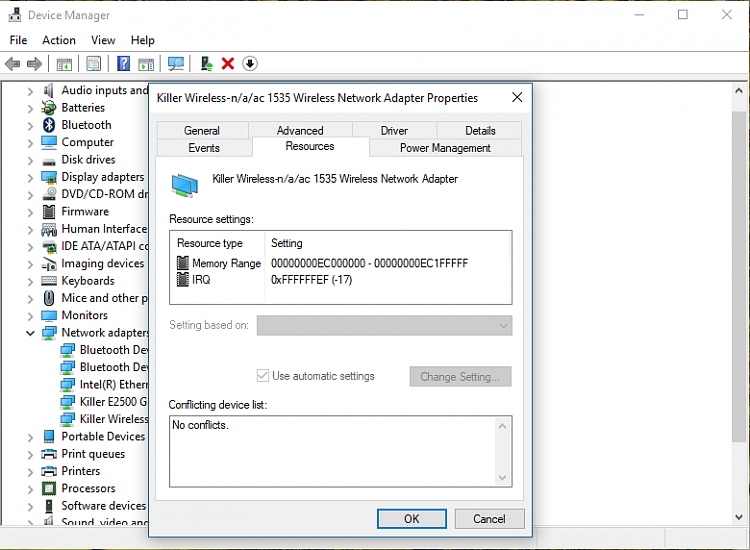Expand the Audio inputs tree node
This screenshot has height=550, width=750.
(x=30, y=91)
